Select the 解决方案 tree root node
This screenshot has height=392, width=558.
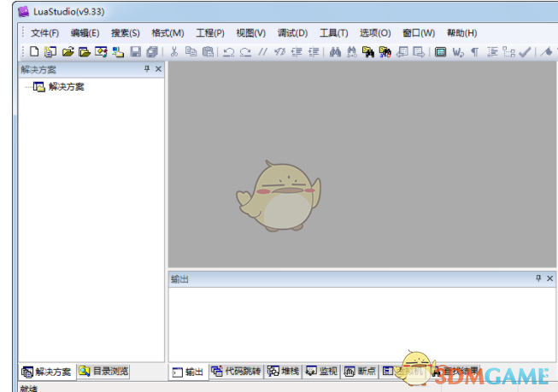tap(66, 87)
